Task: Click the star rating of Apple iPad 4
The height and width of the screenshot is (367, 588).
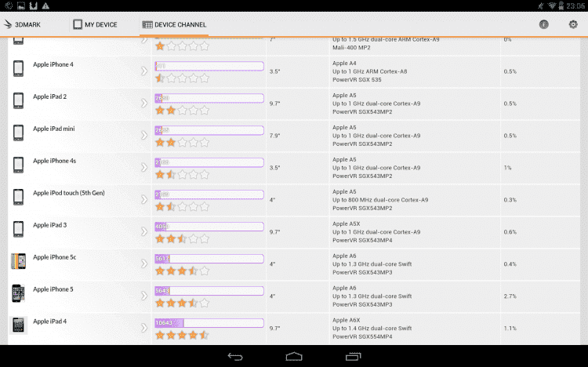Action: click(x=182, y=335)
